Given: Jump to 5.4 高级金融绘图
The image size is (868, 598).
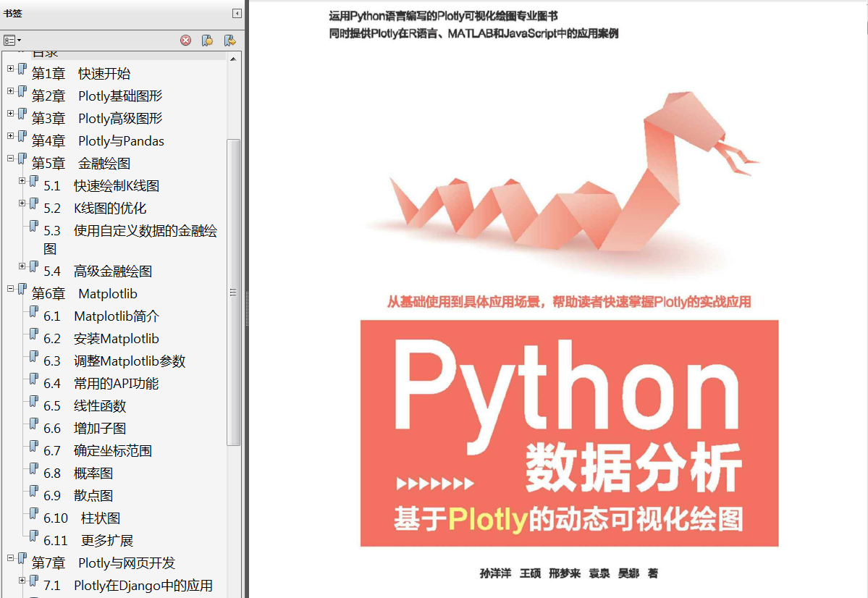Looking at the screenshot, I should point(98,271).
